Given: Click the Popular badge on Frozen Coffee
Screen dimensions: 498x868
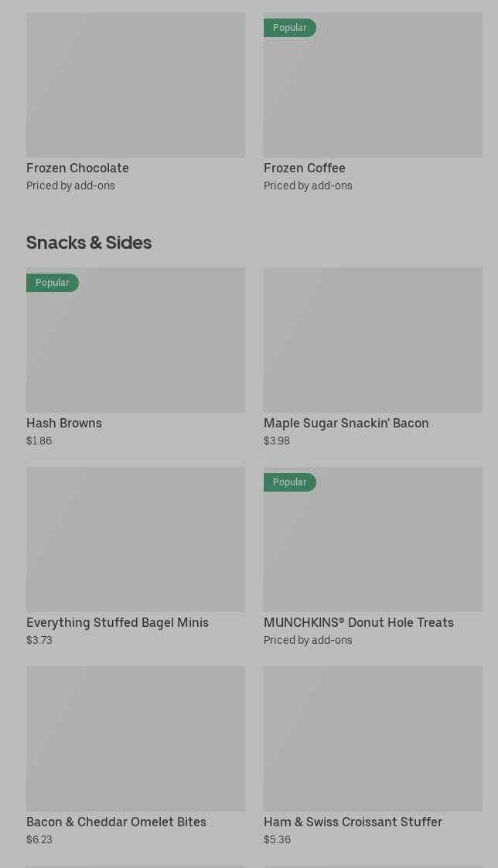Looking at the screenshot, I should pyautogui.click(x=290, y=28).
